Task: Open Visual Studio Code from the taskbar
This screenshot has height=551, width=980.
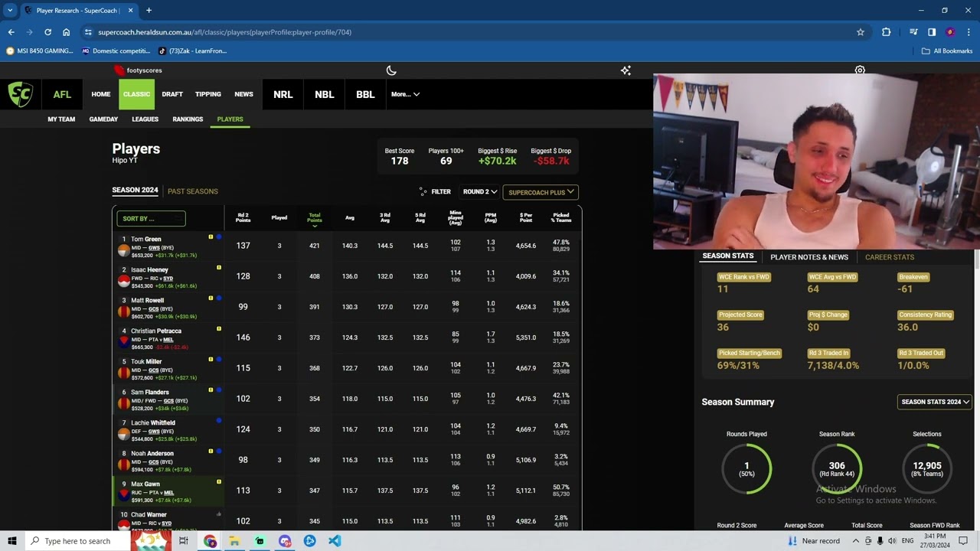Action: 335,541
